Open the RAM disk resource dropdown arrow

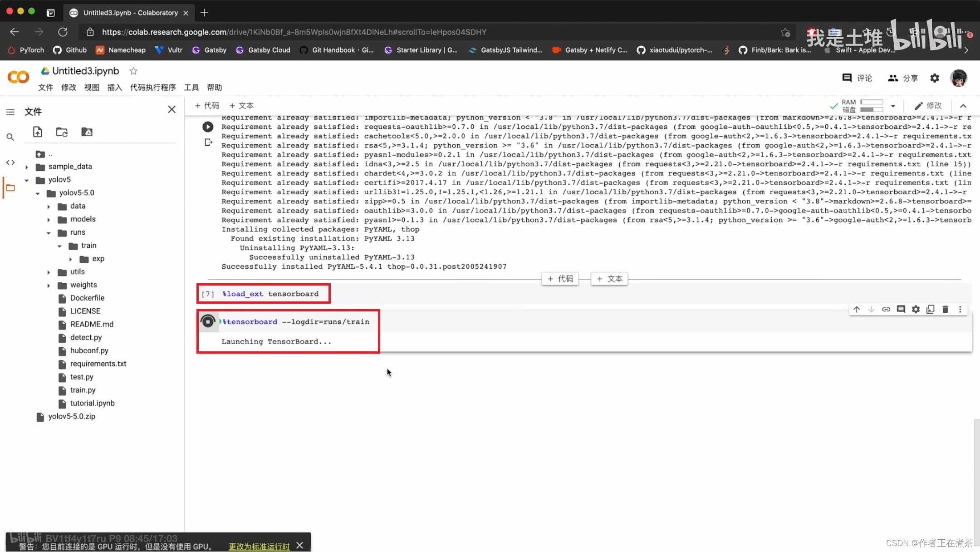pyautogui.click(x=892, y=106)
